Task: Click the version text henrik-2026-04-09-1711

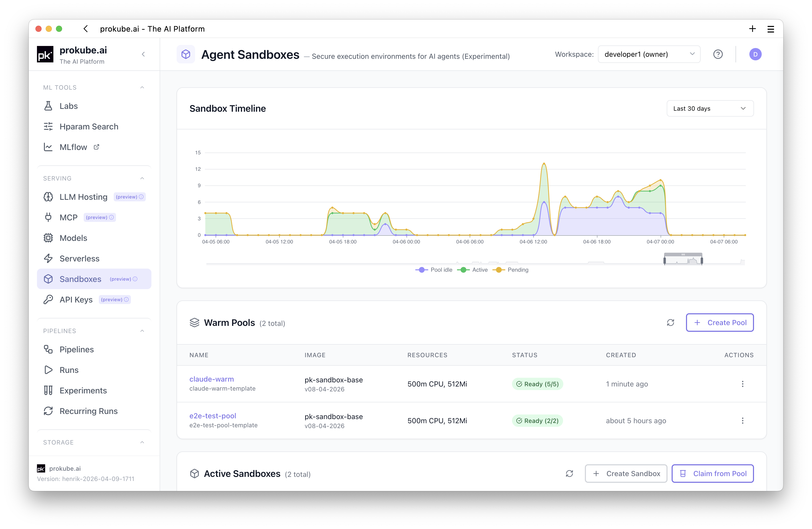Action: click(98, 479)
